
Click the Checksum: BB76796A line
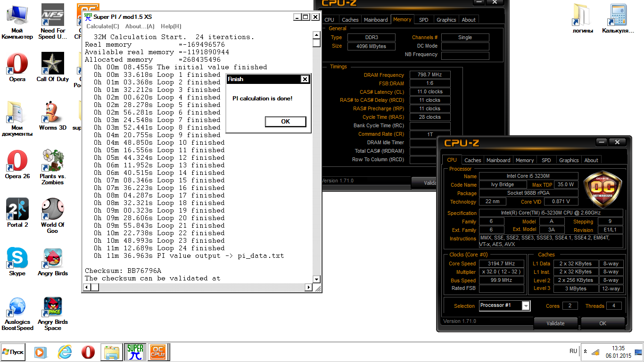123,271
